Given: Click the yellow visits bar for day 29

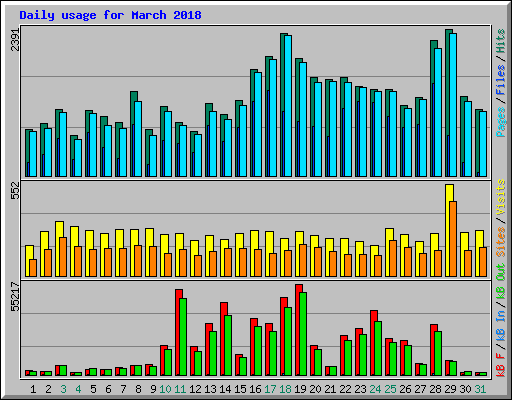Looking at the screenshot, I should tap(449, 230).
